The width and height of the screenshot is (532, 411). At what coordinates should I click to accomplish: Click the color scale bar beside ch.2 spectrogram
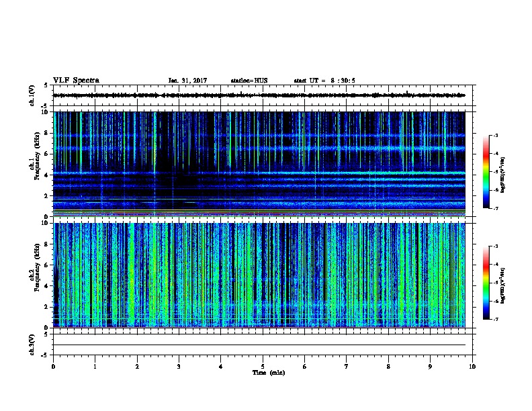click(x=486, y=283)
